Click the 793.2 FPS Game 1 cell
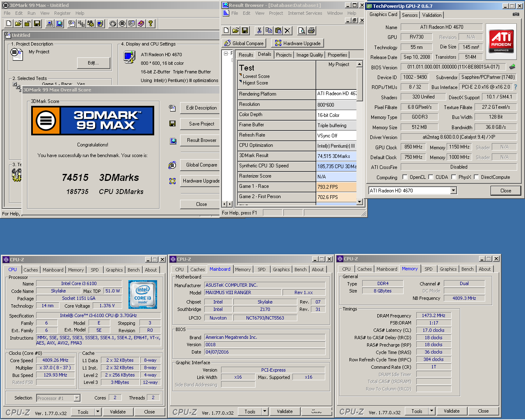The width and height of the screenshot is (525, 420). [336, 187]
